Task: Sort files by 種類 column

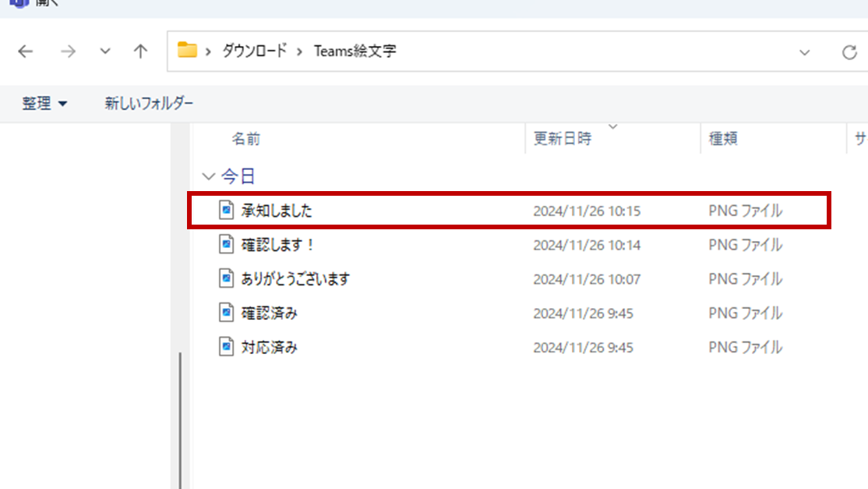Action: pos(722,139)
